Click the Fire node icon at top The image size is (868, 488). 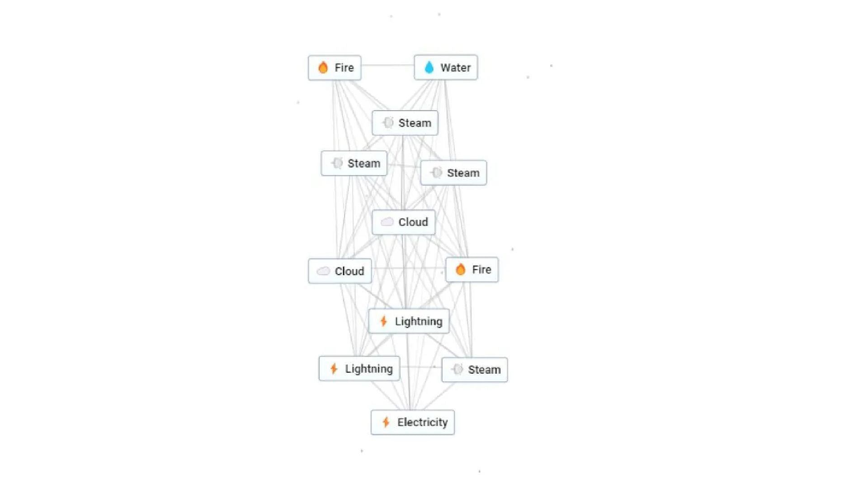click(321, 67)
